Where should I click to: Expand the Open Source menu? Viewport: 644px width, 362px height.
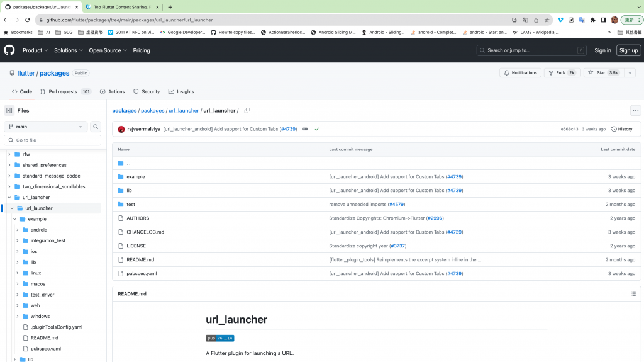(x=108, y=50)
